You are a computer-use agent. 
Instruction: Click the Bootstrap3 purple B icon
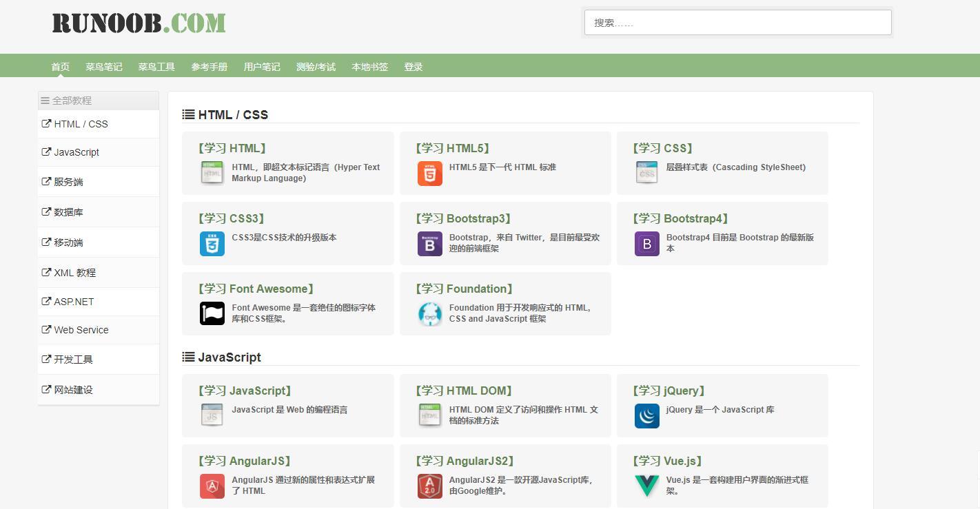(429, 243)
